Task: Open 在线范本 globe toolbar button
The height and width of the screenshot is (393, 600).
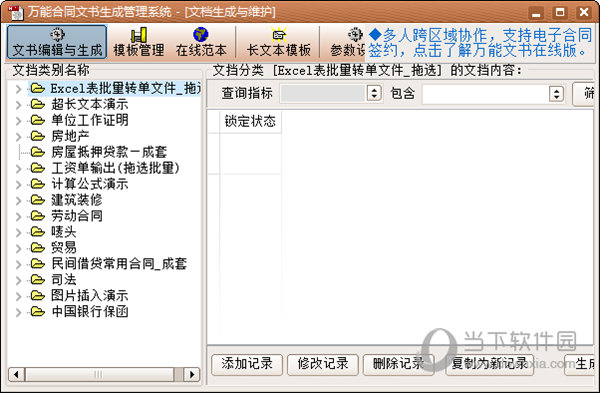Action: point(201,42)
